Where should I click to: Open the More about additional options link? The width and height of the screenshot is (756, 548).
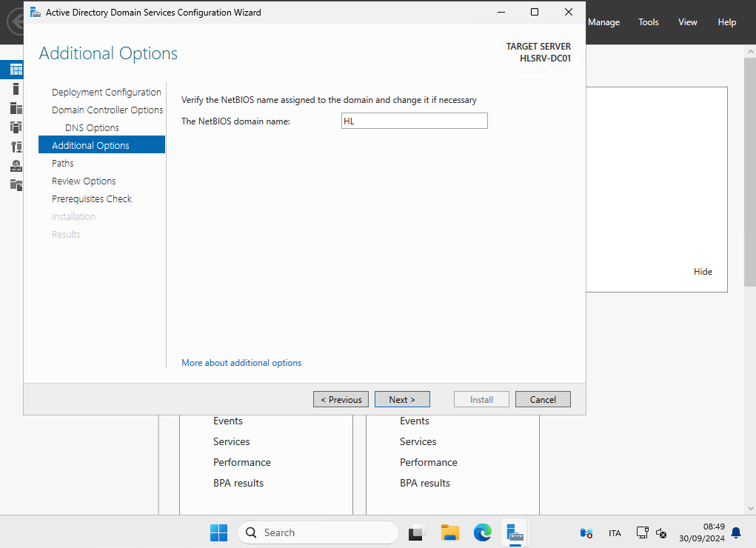click(x=241, y=363)
